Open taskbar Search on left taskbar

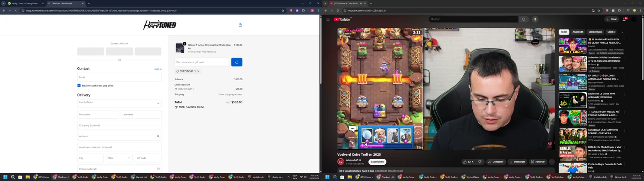(13, 177)
